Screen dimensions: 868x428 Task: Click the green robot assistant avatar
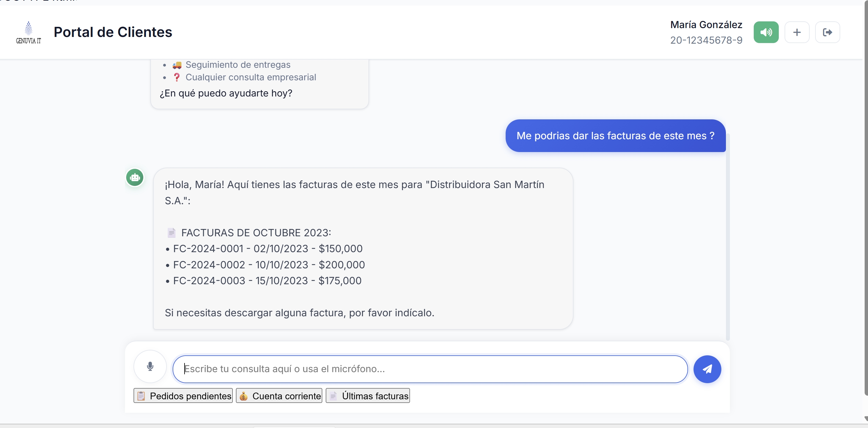tap(134, 177)
